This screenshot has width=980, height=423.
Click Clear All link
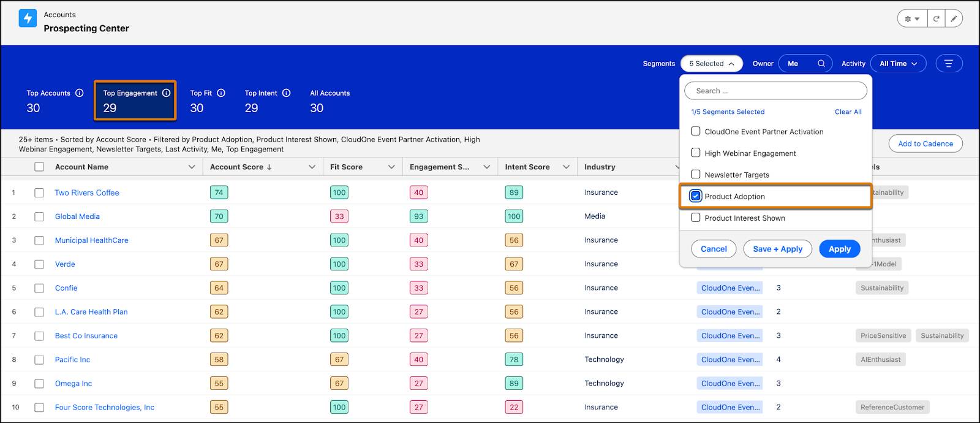click(848, 112)
